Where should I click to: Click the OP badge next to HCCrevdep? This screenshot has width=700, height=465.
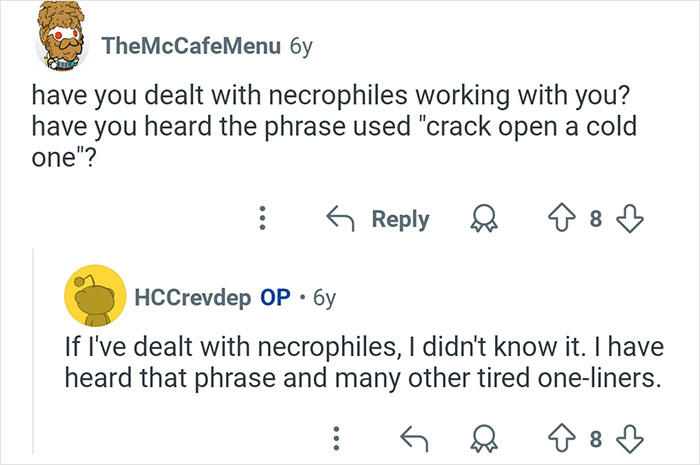(275, 298)
